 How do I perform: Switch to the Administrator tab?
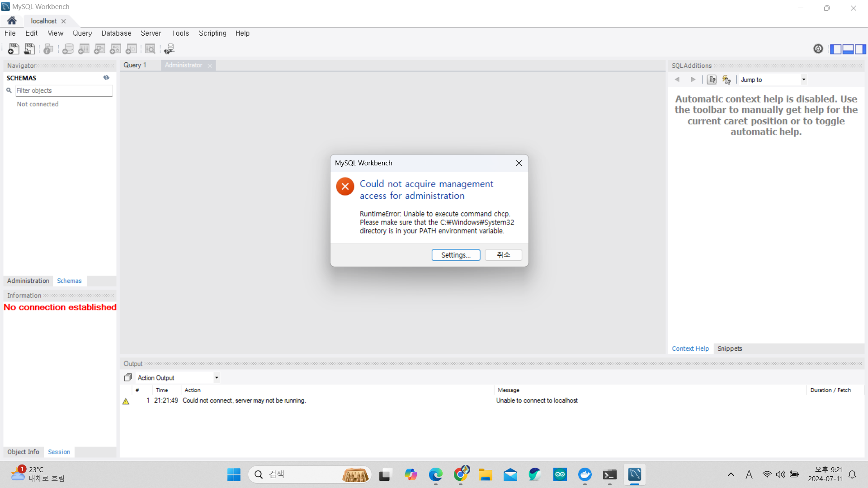pos(183,65)
